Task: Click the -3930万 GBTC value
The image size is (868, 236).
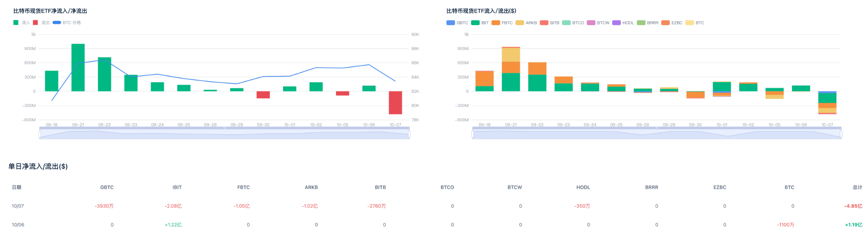Action: click(x=104, y=206)
